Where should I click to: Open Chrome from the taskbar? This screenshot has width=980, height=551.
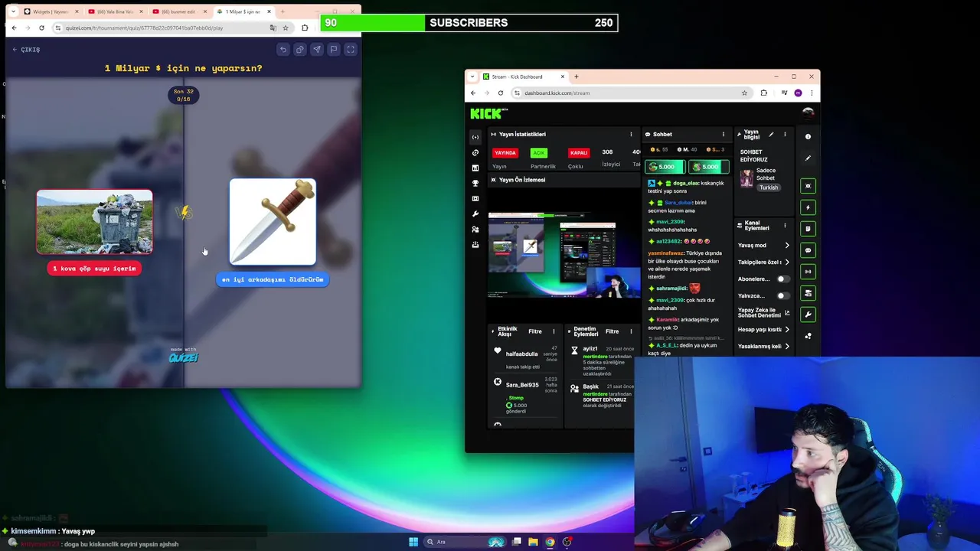550,542
